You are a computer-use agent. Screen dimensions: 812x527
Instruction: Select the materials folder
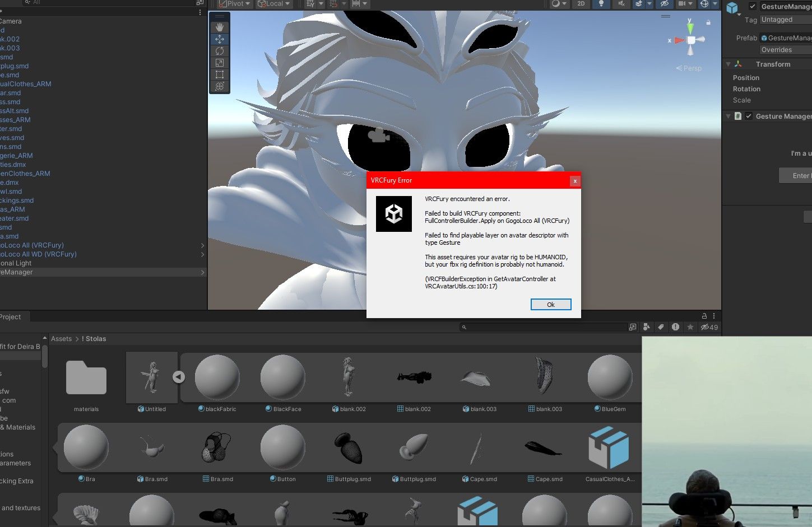coord(86,384)
